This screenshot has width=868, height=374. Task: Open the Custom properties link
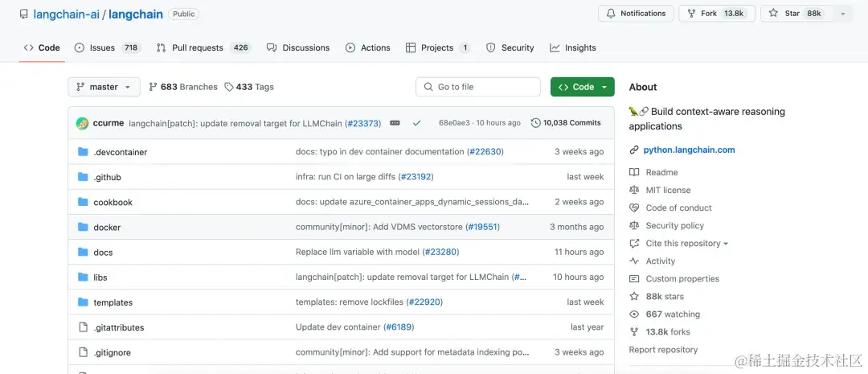[682, 279]
